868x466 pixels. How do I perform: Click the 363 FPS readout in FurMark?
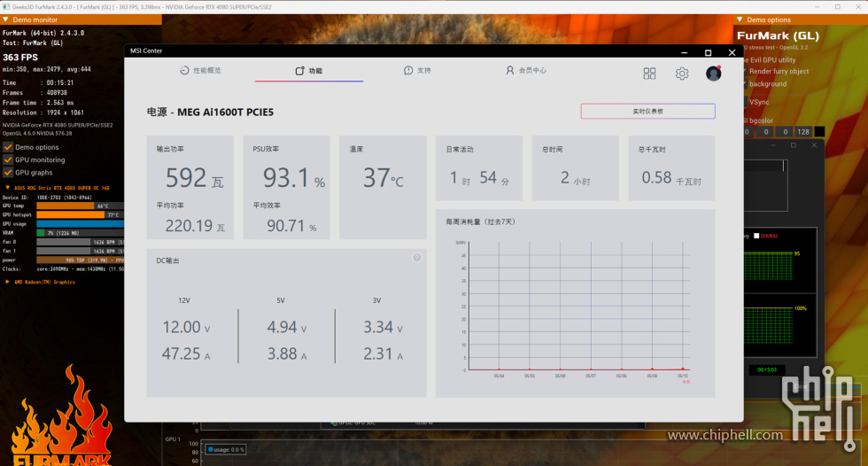pyautogui.click(x=20, y=57)
